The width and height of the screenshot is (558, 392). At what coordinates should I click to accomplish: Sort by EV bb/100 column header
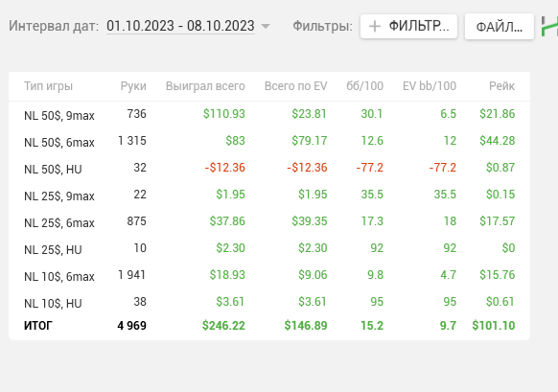pos(430,86)
